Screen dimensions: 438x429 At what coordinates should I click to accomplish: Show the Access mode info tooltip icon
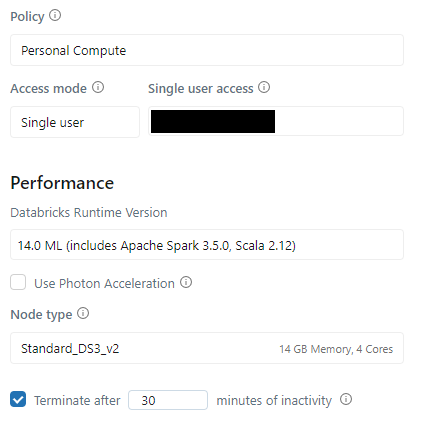click(98, 87)
